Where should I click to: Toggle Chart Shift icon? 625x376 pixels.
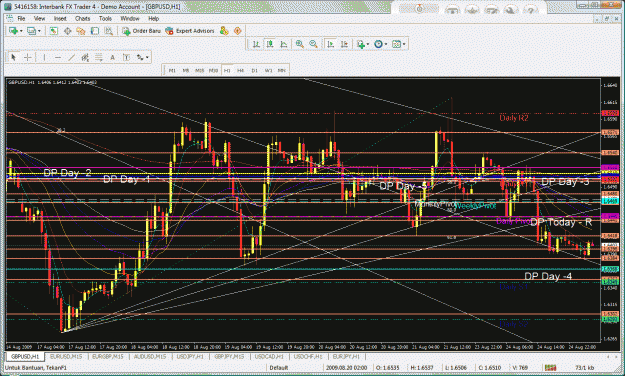(x=344, y=44)
